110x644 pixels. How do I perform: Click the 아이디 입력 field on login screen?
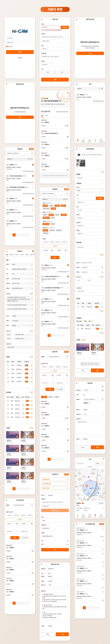click(20, 38)
